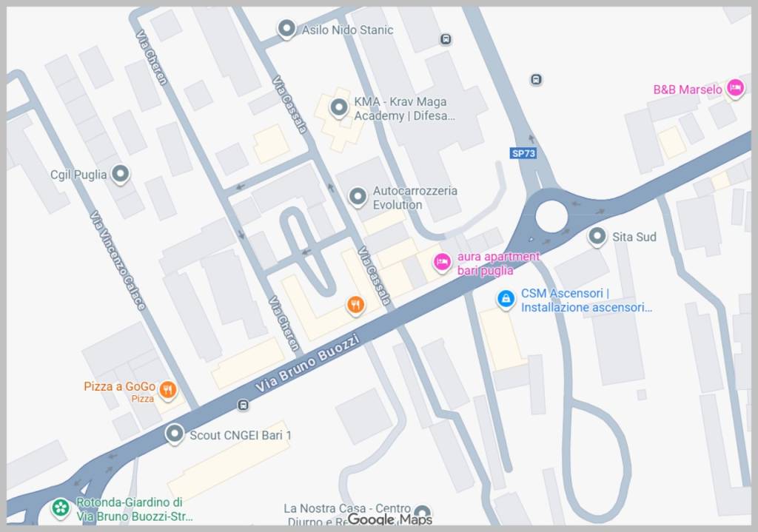The height and width of the screenshot is (532, 758).
Task: Click the unnamed restaurant icon near Via Cassala
Action: coord(356,305)
